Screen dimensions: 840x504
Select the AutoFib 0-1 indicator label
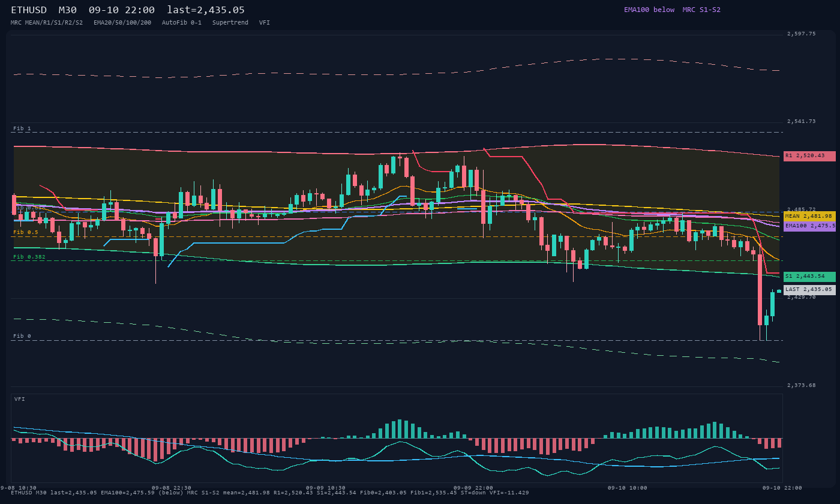click(x=182, y=23)
